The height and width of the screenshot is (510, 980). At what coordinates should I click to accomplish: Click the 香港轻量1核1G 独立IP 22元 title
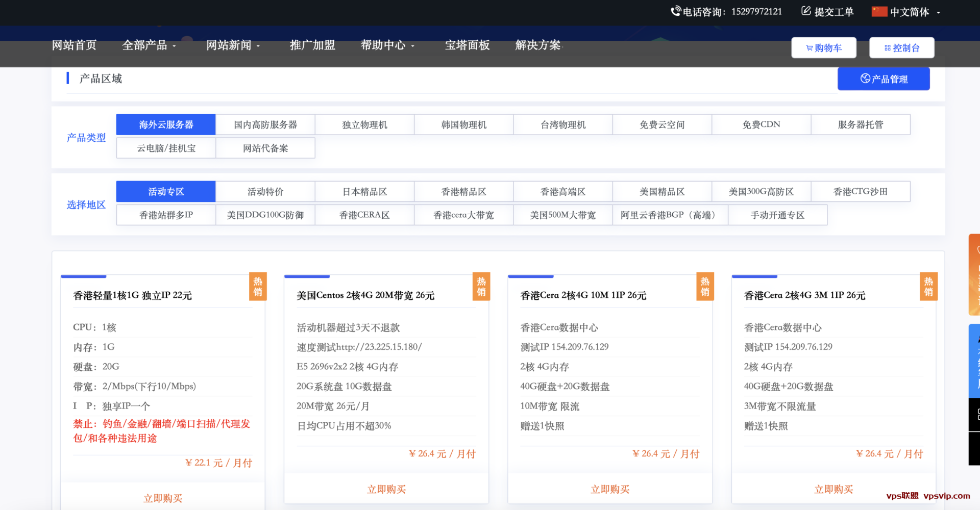133,295
